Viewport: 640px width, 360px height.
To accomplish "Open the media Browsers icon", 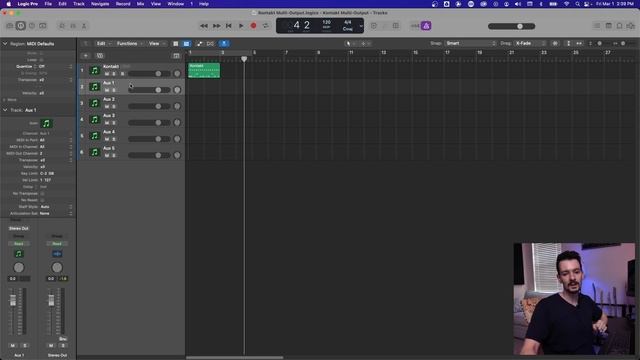I will (x=631, y=26).
